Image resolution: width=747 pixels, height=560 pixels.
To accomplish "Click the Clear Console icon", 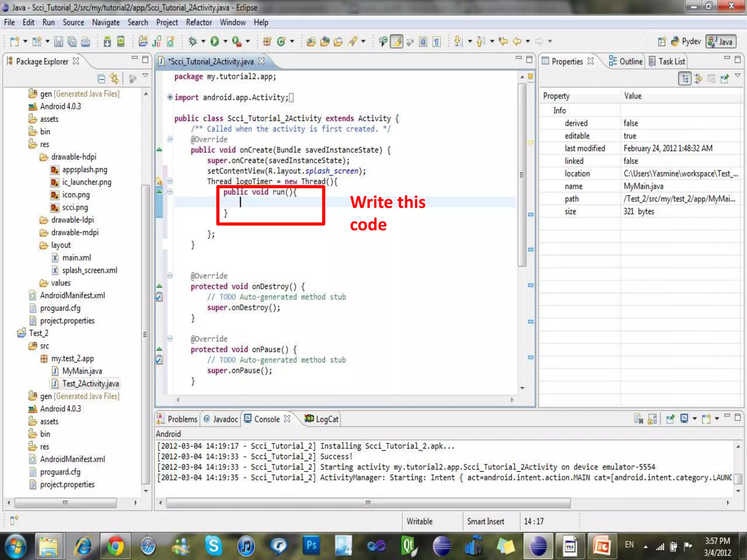I will 639,419.
